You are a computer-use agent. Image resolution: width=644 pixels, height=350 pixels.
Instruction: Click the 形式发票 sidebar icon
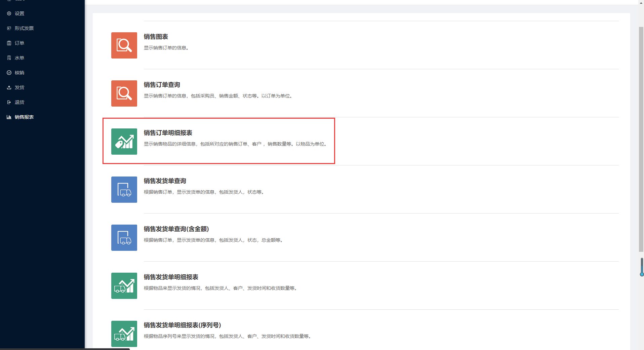(x=9, y=28)
